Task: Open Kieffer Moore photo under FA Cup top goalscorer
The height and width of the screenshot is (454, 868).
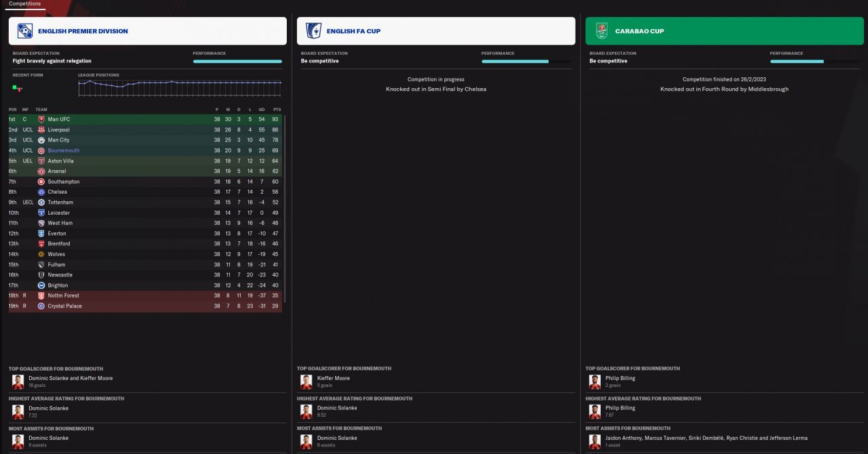Action: coord(307,381)
